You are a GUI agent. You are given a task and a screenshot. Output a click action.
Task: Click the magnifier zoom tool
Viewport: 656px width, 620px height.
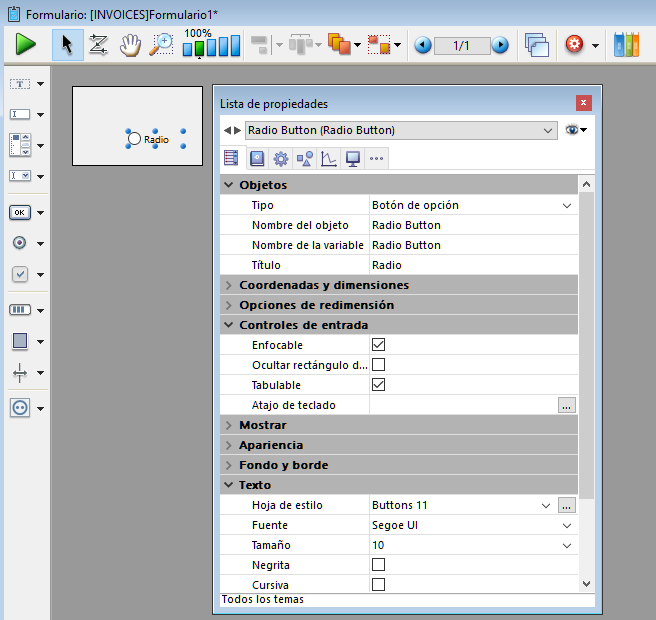click(x=160, y=45)
